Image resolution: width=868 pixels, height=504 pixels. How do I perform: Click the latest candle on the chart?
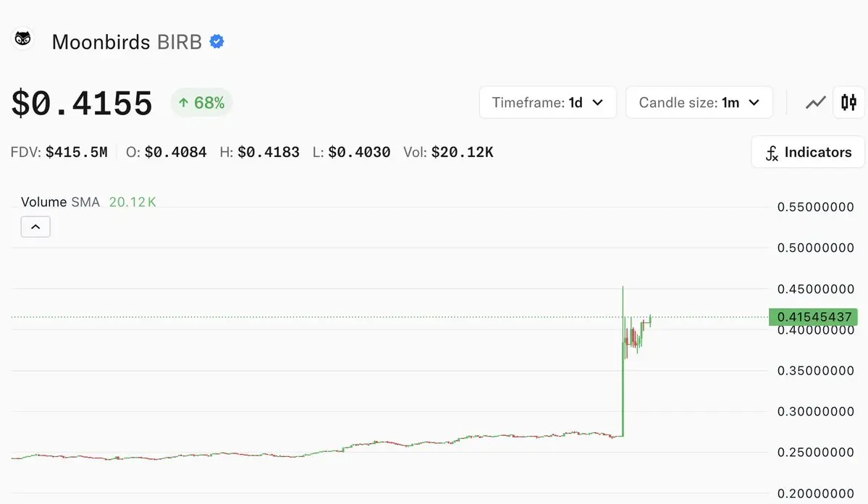click(650, 321)
